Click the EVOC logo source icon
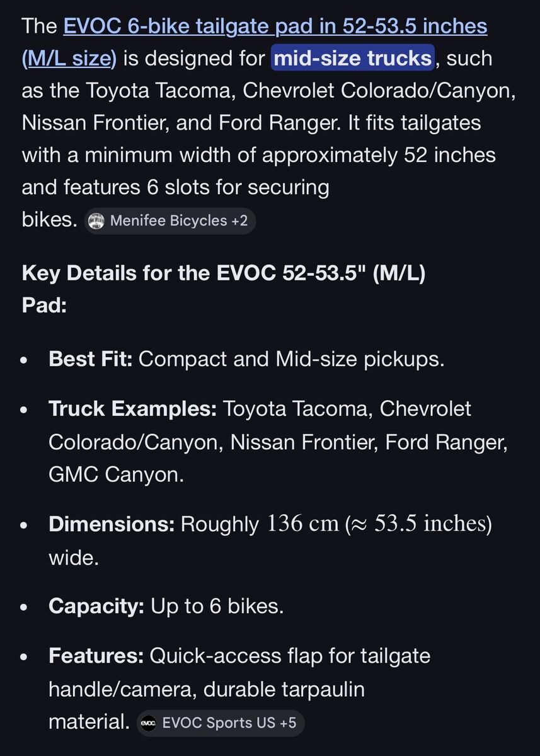This screenshot has height=756, width=540. (x=149, y=723)
